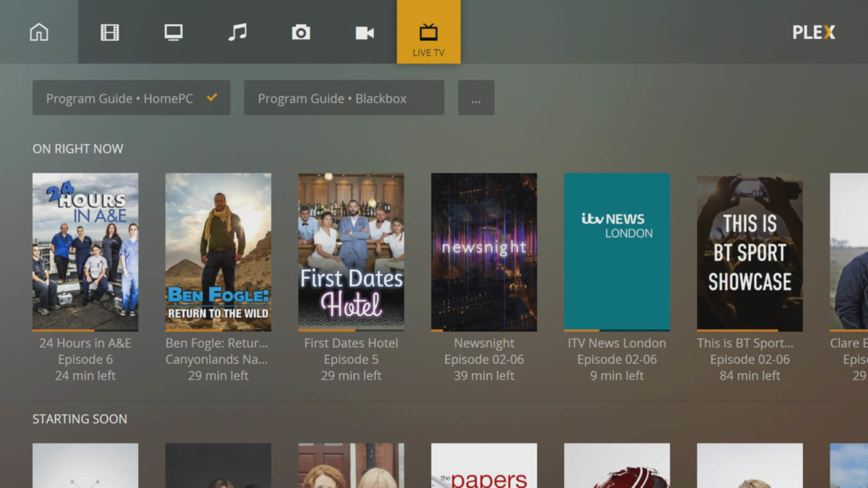Viewport: 868px width, 488px height.
Task: Select the Program Guide Blackbox source
Action: (x=344, y=98)
